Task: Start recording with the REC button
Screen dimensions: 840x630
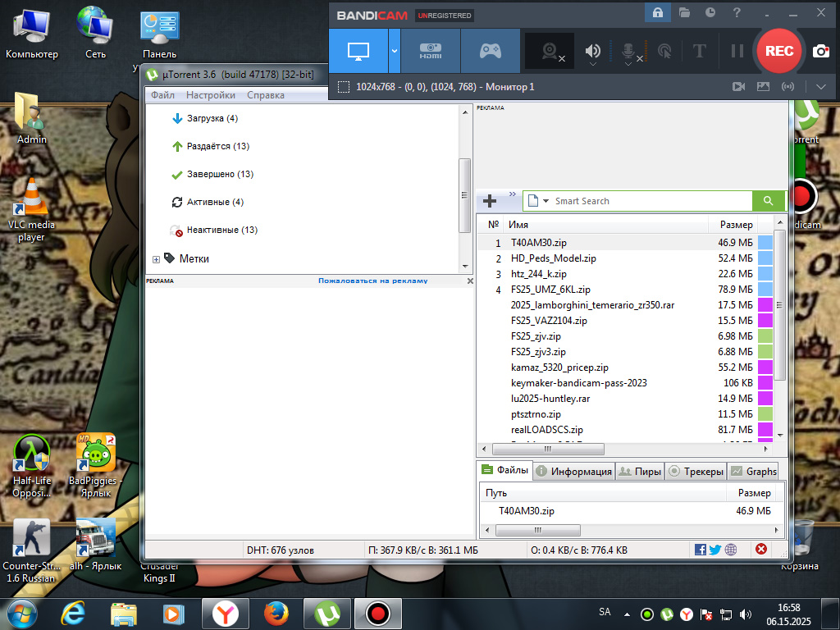Action: click(779, 51)
